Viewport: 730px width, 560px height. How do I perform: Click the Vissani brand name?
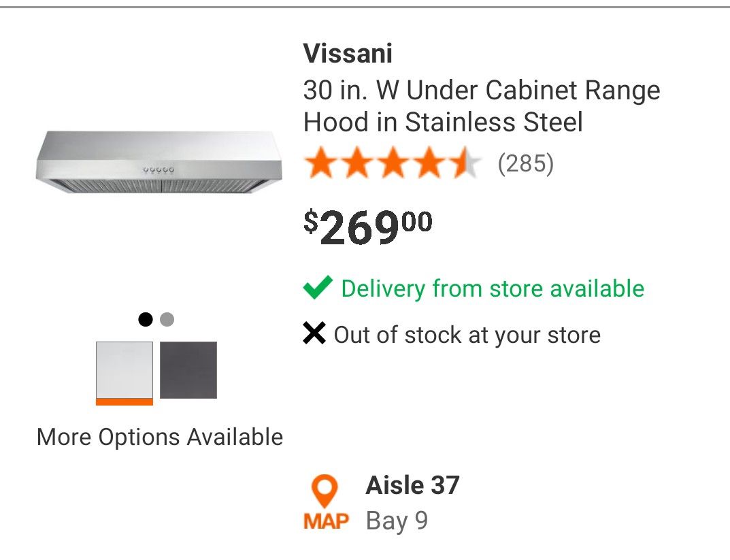(348, 53)
